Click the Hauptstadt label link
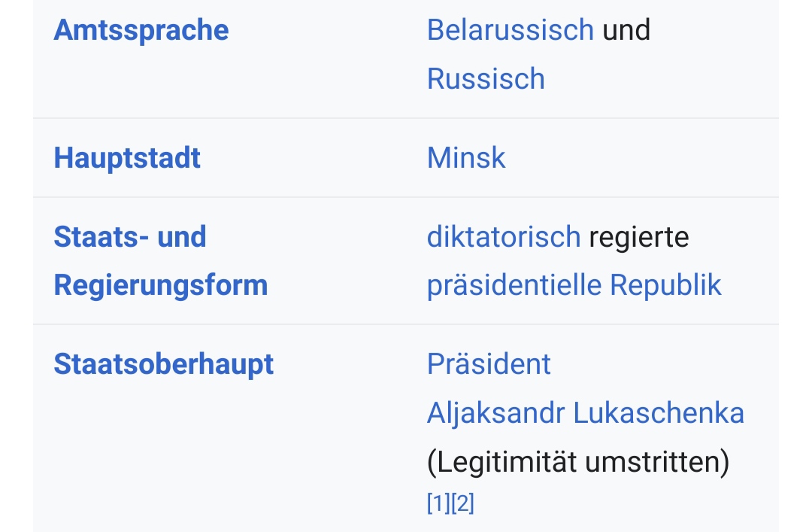812x532 pixels. [x=127, y=157]
